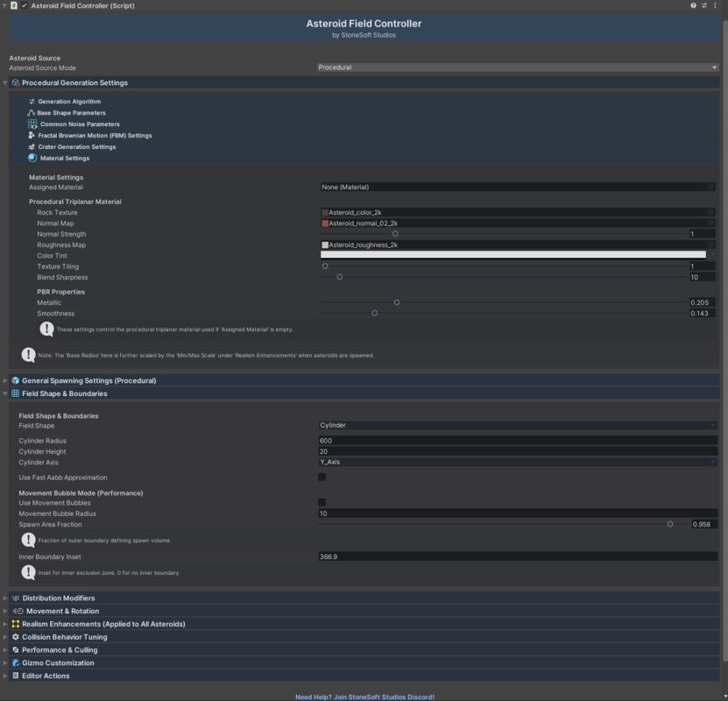Open Fractal Brownian Motion (FBM) Settings
728x701 pixels.
pos(95,136)
